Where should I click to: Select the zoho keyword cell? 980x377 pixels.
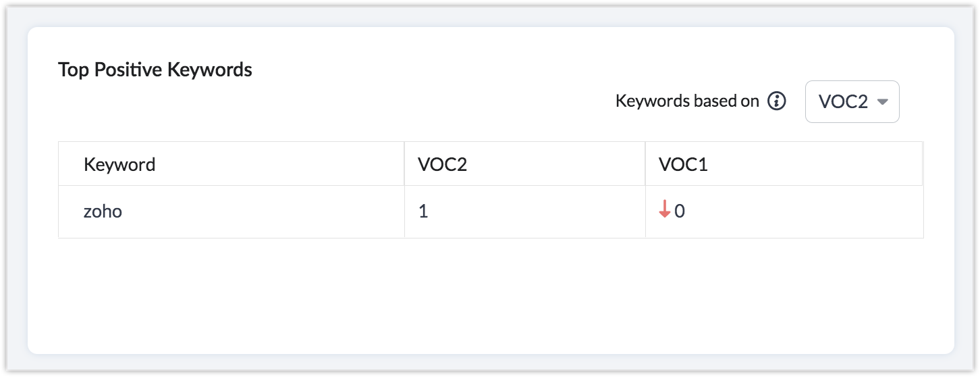click(103, 211)
